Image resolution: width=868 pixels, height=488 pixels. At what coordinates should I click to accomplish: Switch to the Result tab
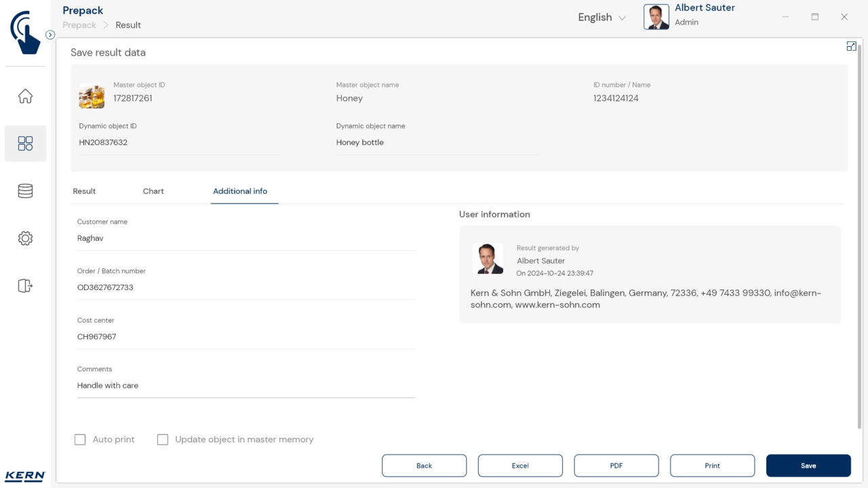click(84, 191)
